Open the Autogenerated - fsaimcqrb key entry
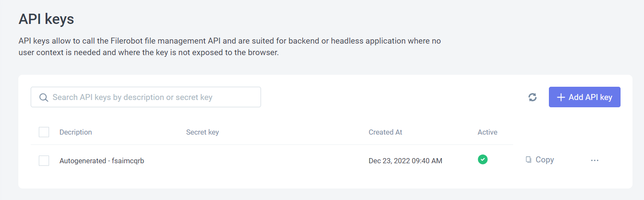Viewport: 644px width, 200px height. [102, 161]
